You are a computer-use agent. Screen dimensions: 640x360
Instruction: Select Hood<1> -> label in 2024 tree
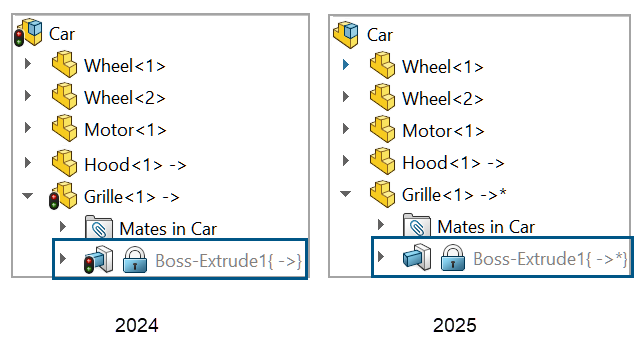pyautogui.click(x=135, y=165)
